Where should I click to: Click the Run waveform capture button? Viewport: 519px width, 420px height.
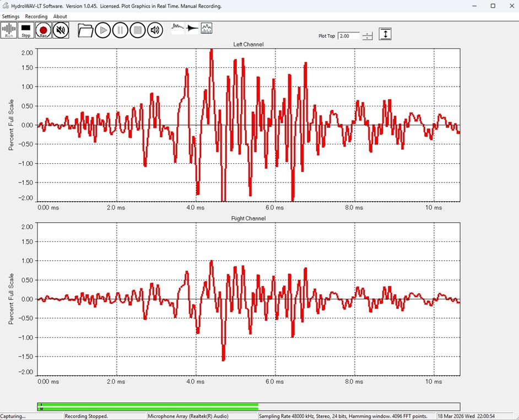[x=9, y=30]
